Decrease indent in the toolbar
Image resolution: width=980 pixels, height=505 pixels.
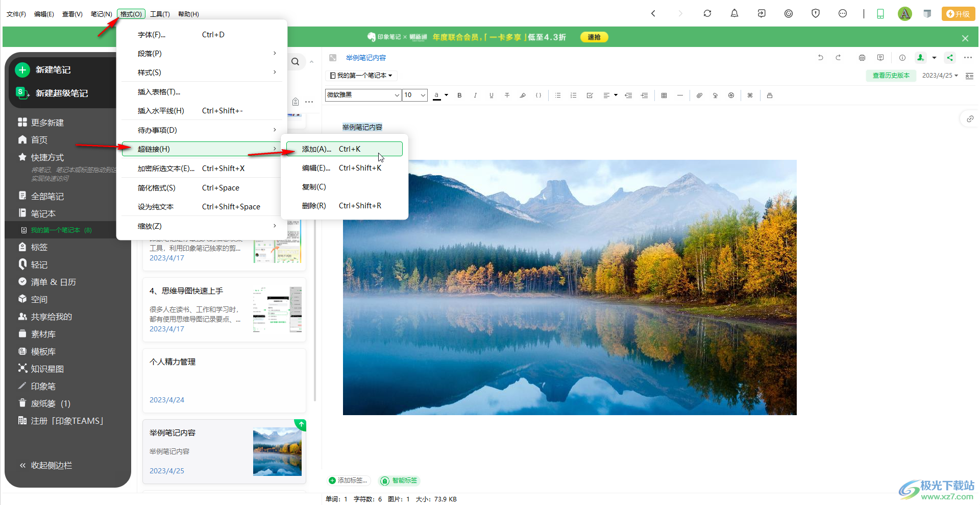click(628, 95)
